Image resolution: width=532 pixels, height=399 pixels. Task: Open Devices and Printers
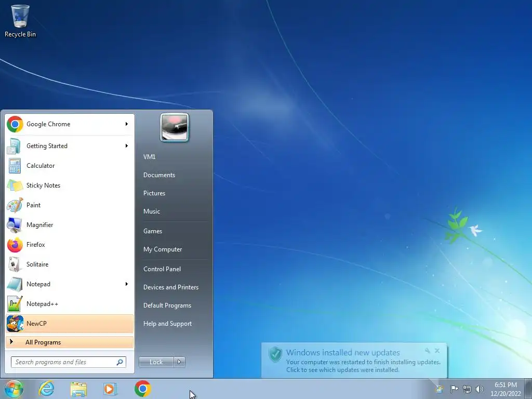coord(170,287)
